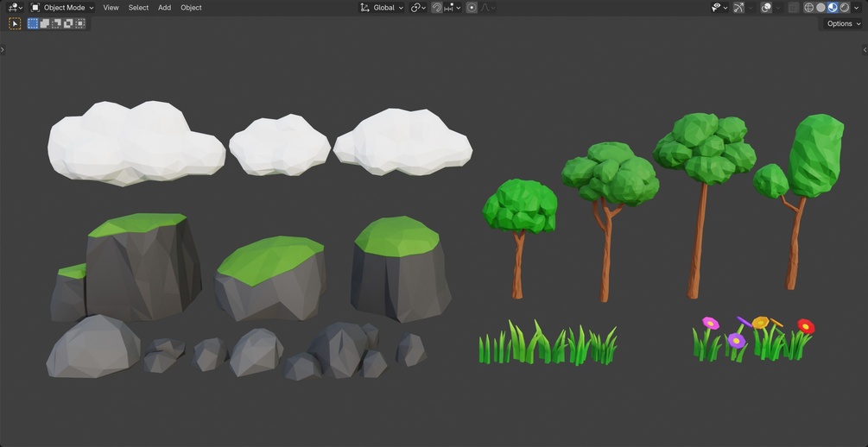Choose the Set new selection mode
Image resolution: width=868 pixels, height=447 pixels.
click(x=33, y=23)
